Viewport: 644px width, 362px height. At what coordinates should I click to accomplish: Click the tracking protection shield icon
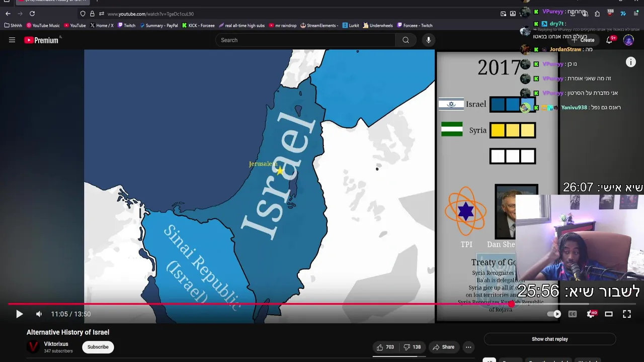pos(83,14)
